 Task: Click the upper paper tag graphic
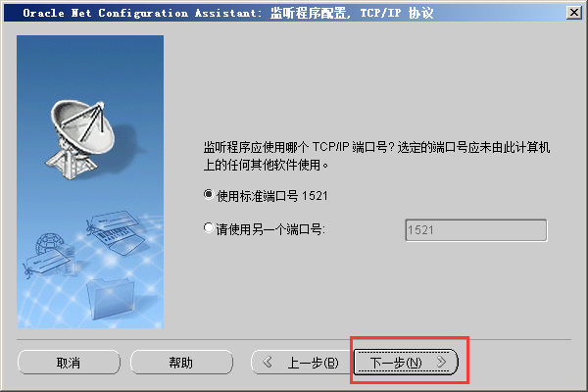click(x=112, y=222)
